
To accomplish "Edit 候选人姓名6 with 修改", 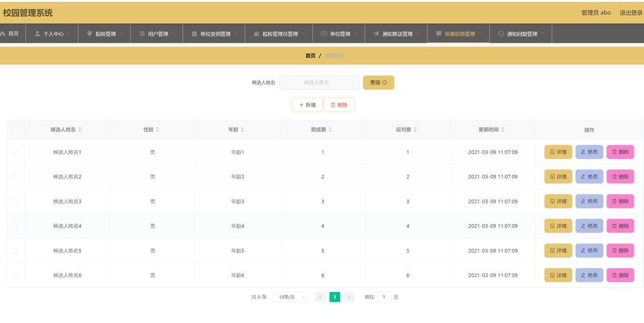I will (x=590, y=275).
